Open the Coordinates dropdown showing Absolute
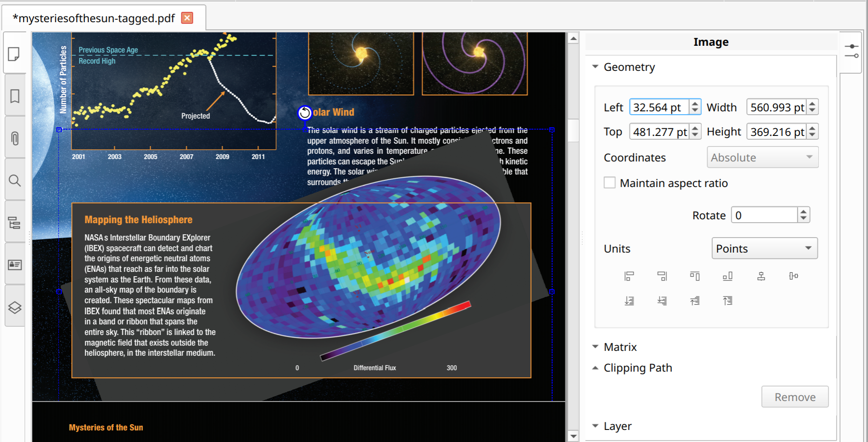868x442 pixels. tap(762, 157)
